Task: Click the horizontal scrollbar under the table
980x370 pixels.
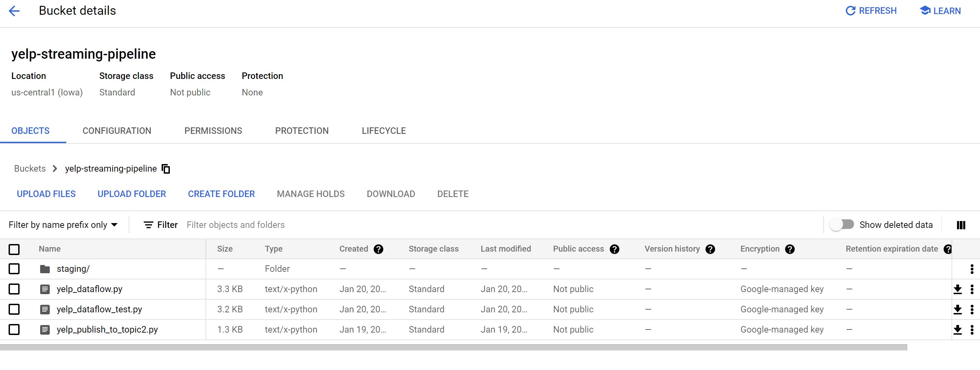Action: [x=454, y=347]
